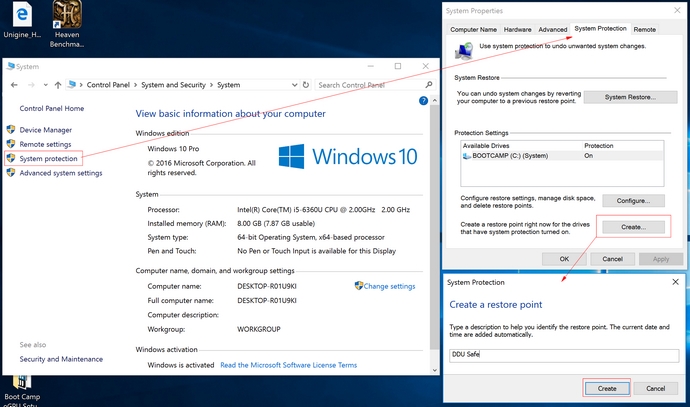Switch to the Advanced tab
This screenshot has width=690, height=407.
552,29
